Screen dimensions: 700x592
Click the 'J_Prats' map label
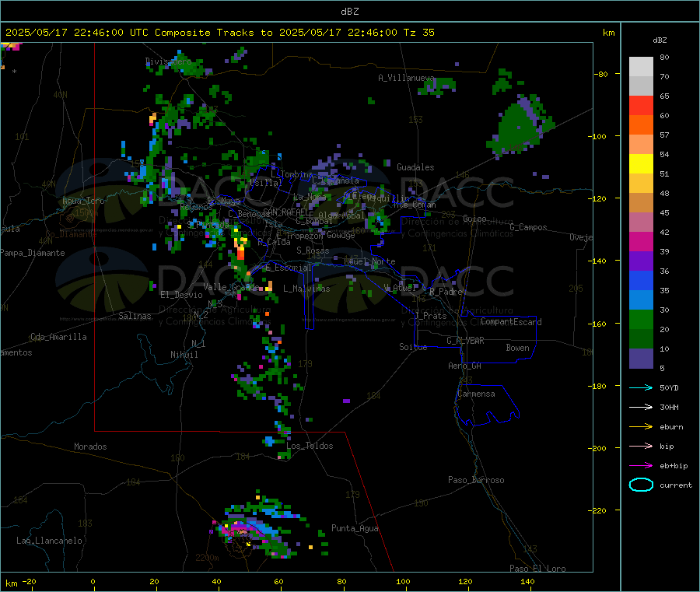[x=430, y=316]
